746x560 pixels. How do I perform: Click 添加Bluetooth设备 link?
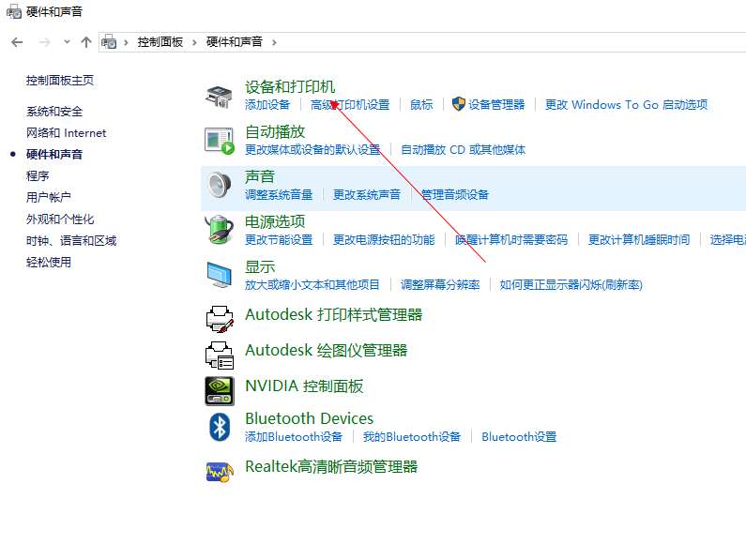click(294, 437)
